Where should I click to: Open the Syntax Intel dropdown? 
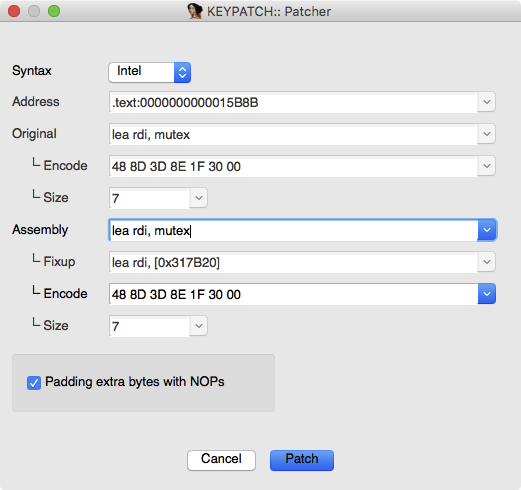tap(149, 72)
